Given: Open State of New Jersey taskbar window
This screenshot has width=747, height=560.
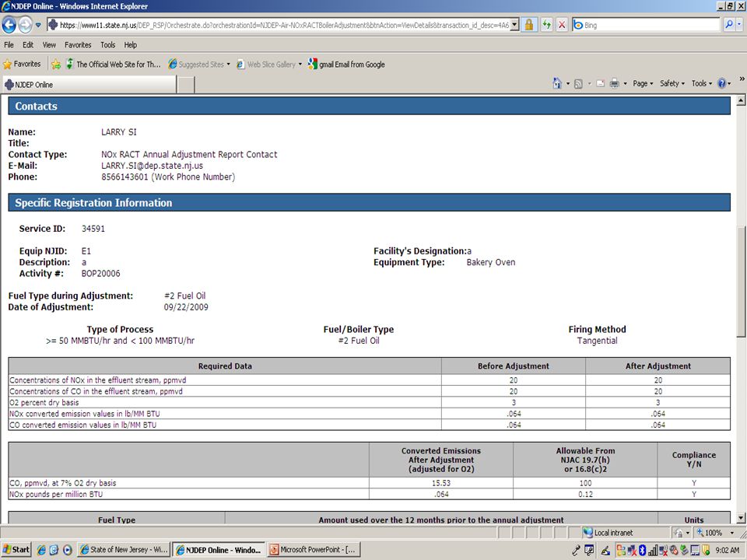Looking at the screenshot, I should click(124, 550).
